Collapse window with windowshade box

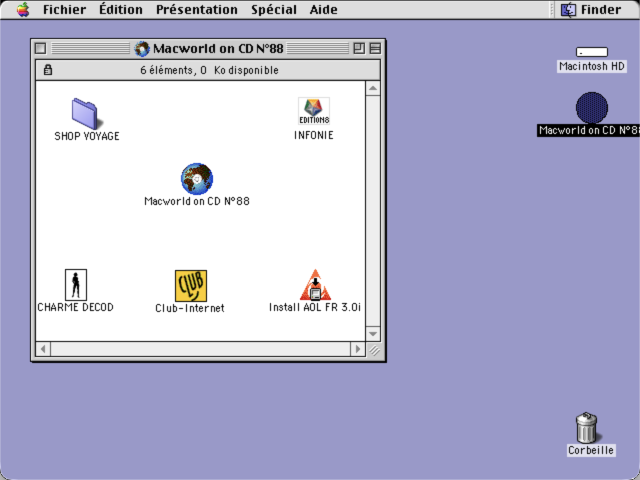(375, 49)
